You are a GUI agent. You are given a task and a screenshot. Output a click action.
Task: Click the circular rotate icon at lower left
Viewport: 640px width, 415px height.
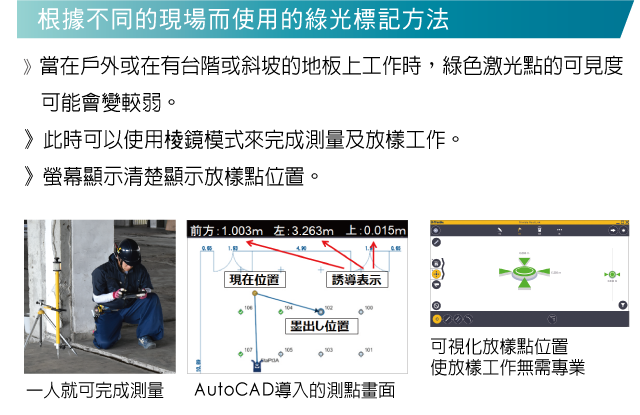(436, 306)
